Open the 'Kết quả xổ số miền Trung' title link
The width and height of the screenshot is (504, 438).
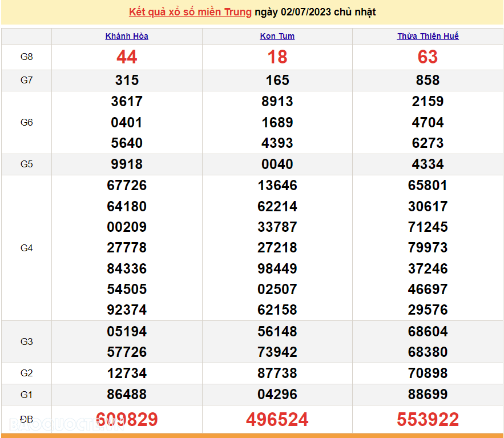[x=190, y=12]
